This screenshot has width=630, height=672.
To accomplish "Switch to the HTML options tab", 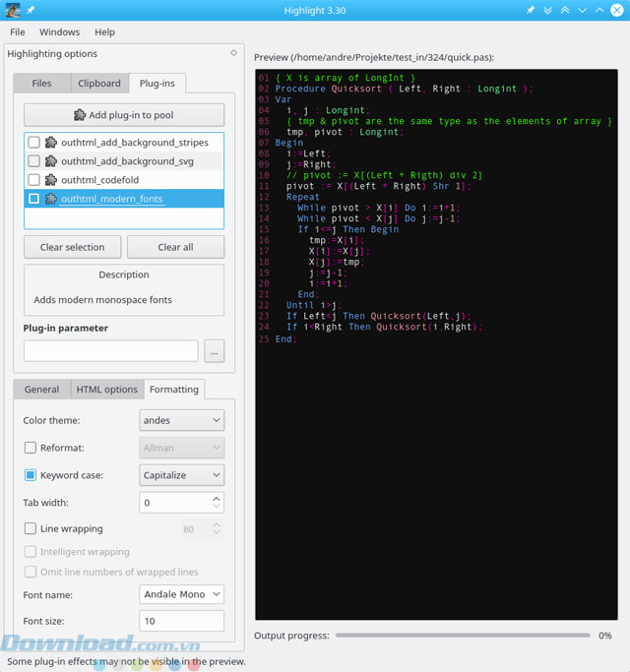I will (x=106, y=390).
